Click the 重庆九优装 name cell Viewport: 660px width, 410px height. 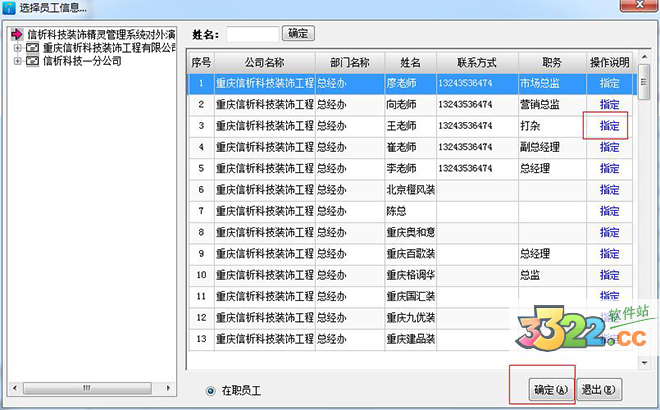tap(410, 318)
